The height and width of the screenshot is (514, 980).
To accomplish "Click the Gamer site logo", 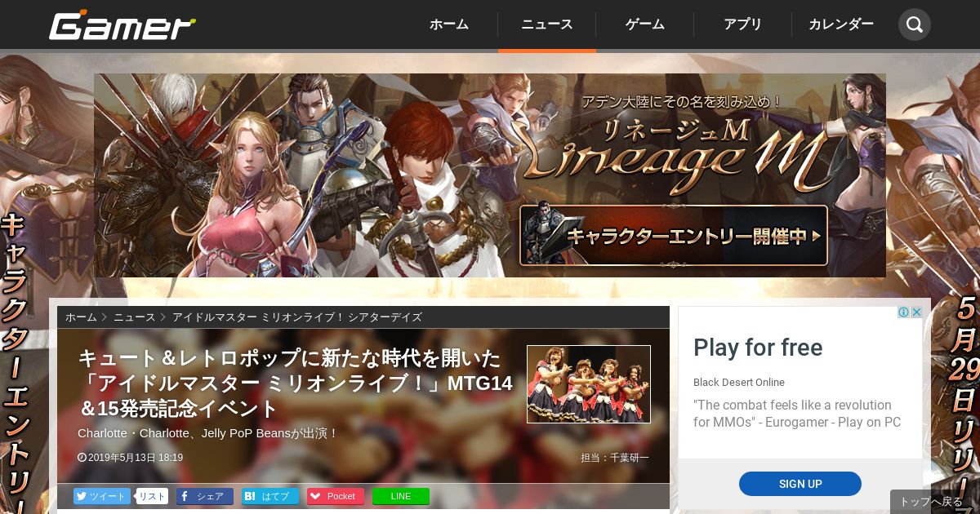I will [x=122, y=25].
